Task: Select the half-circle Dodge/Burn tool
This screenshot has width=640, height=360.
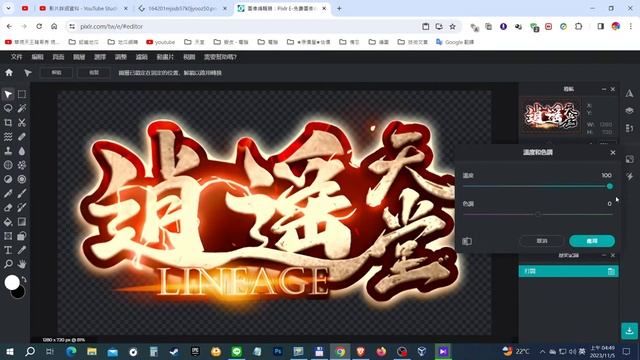Action: pos(8,179)
